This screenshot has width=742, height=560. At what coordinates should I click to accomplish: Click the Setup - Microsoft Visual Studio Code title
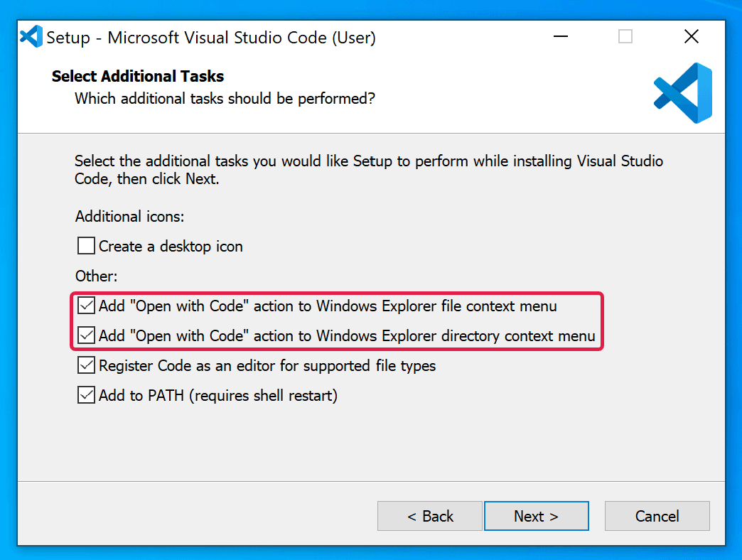pyautogui.click(x=211, y=38)
